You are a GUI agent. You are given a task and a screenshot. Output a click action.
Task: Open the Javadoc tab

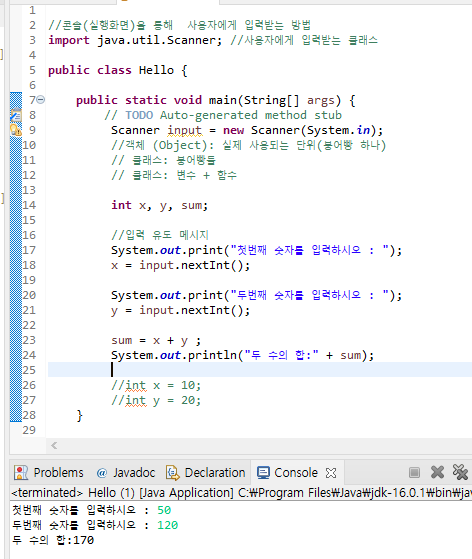point(125,473)
